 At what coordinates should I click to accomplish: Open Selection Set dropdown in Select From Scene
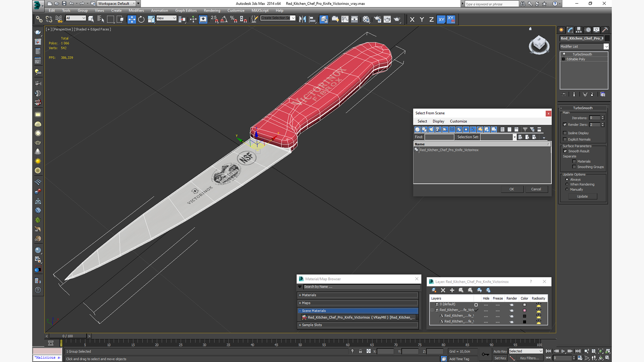(498, 137)
